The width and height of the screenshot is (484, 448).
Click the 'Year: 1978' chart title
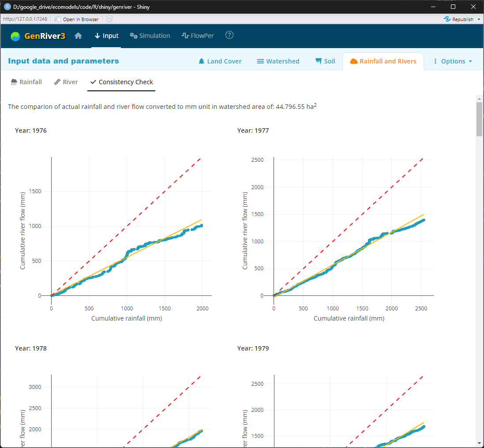(x=31, y=348)
